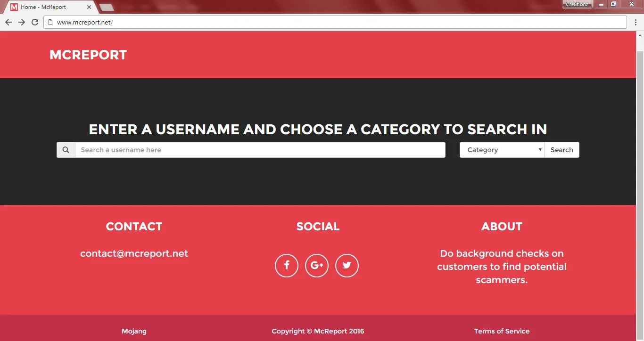This screenshot has width=644, height=341.
Task: Click the McReport favicon on the tab
Action: 14,7
